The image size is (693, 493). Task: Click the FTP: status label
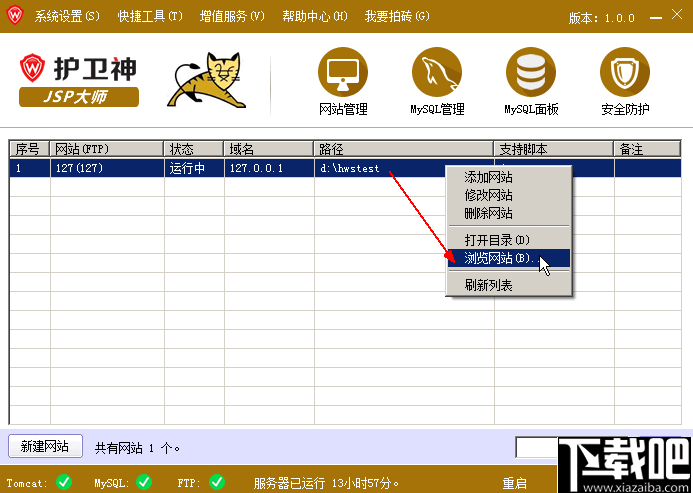pyautogui.click(x=189, y=483)
